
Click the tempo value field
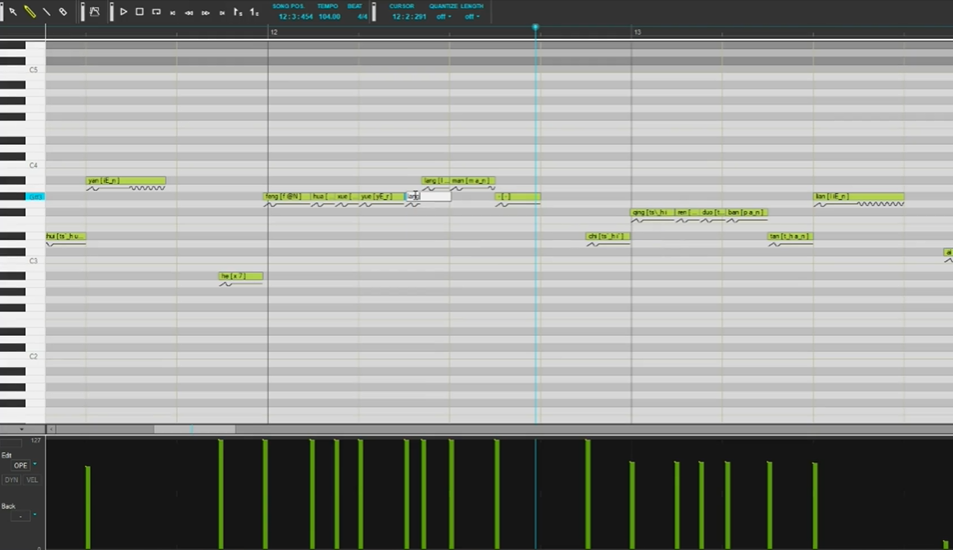pos(328,16)
